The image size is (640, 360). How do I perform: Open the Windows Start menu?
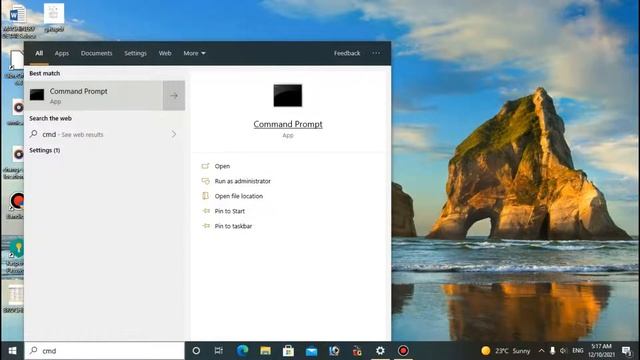click(x=12, y=351)
